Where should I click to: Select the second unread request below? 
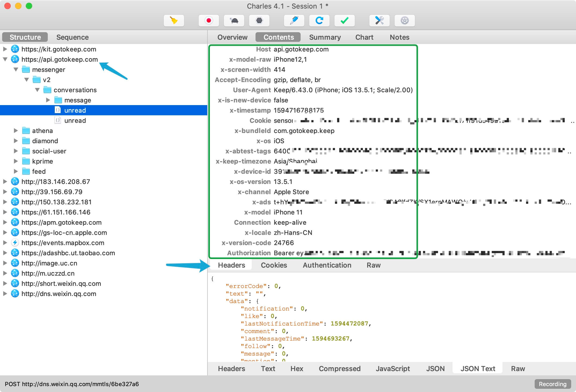pos(104,120)
